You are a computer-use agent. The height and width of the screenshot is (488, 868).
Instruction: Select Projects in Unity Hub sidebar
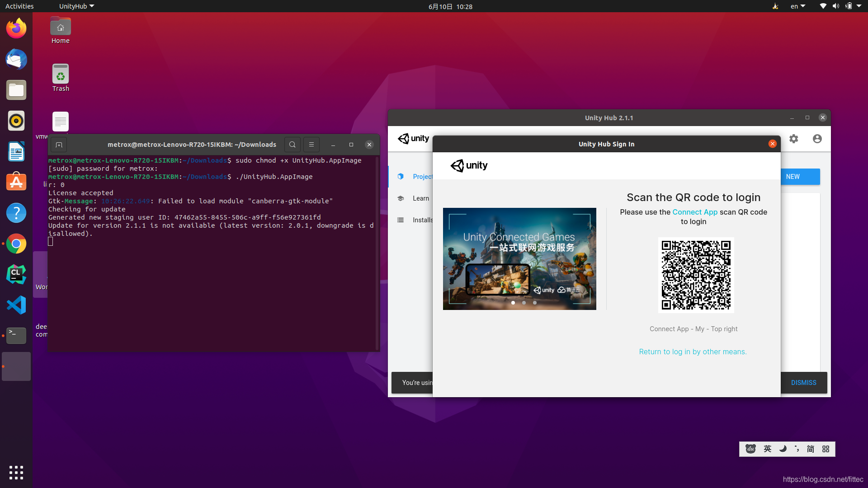point(410,177)
